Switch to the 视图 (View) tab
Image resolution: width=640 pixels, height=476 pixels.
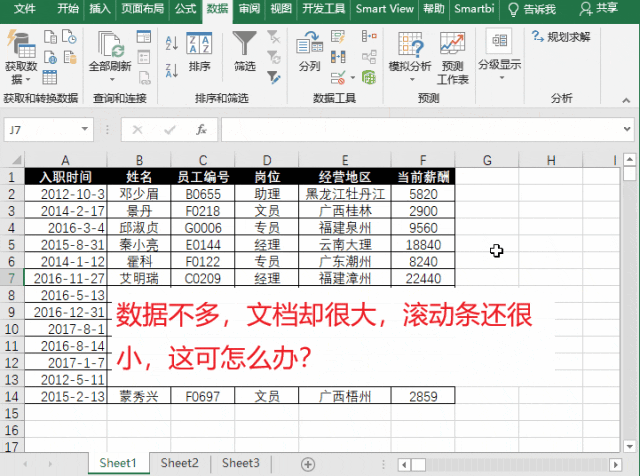click(x=281, y=9)
